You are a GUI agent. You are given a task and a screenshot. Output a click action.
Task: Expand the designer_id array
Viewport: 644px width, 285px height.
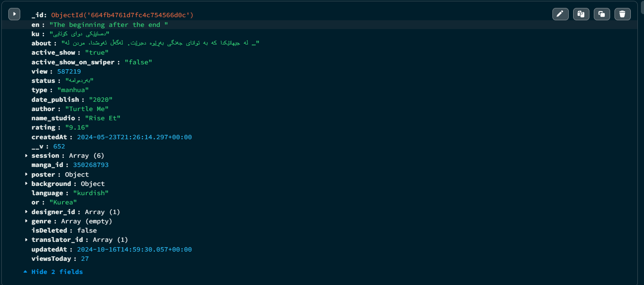click(26, 212)
